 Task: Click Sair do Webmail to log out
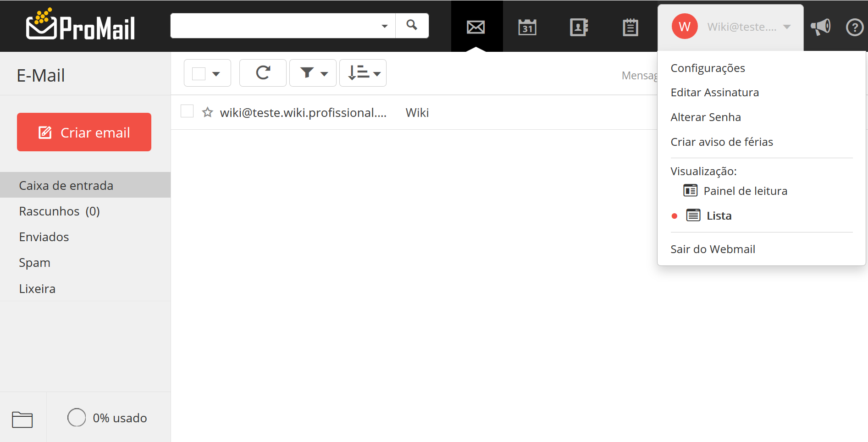[713, 249]
